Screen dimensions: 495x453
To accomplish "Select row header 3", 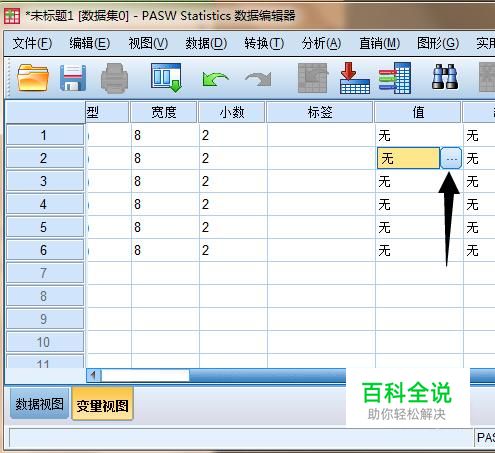I will pyautogui.click(x=45, y=181).
